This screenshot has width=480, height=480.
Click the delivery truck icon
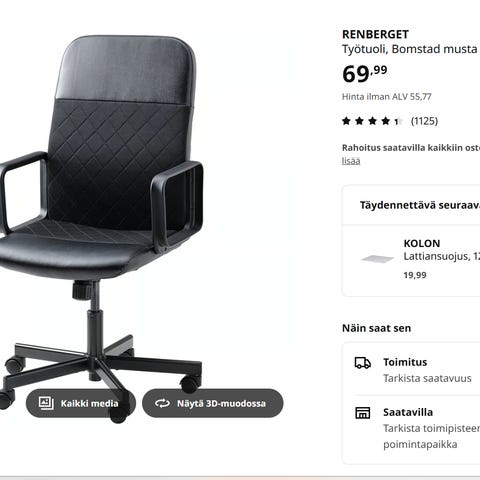(x=363, y=363)
